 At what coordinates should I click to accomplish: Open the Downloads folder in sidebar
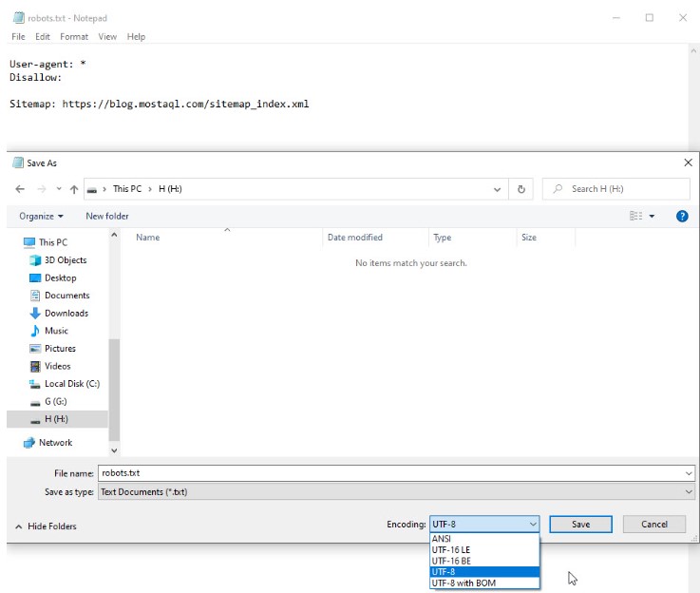pos(59,313)
